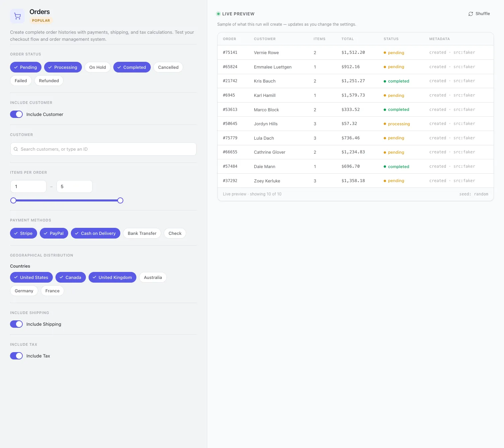Deselect the Processing status chip
Image resolution: width=504 pixels, height=448 pixels.
(63, 67)
